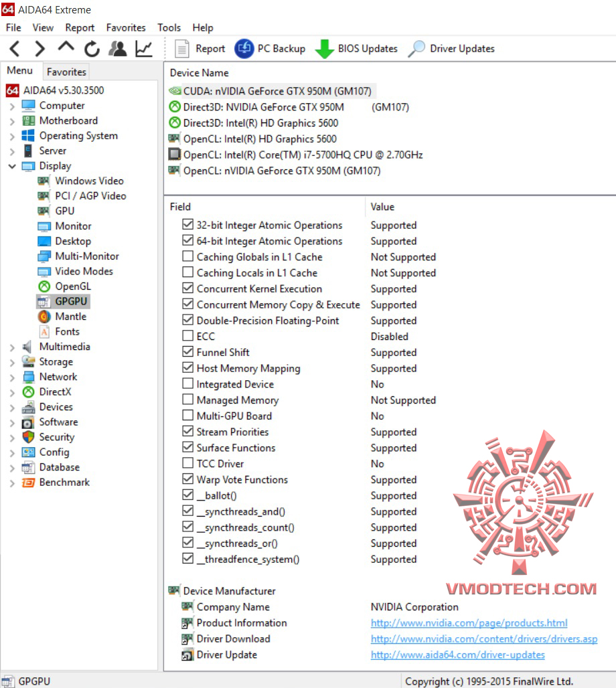This screenshot has width=616, height=688.
Task: Open the Monitor tree item
Action: click(74, 226)
